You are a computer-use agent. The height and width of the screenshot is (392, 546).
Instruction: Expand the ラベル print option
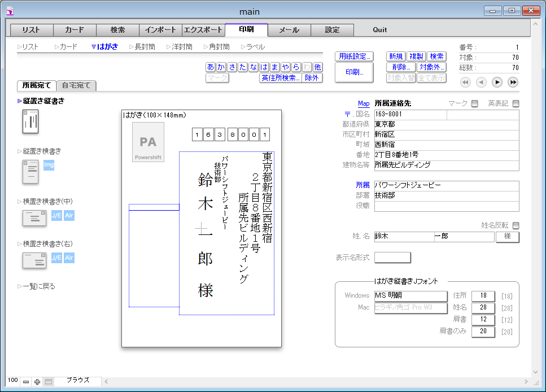[x=252, y=47]
